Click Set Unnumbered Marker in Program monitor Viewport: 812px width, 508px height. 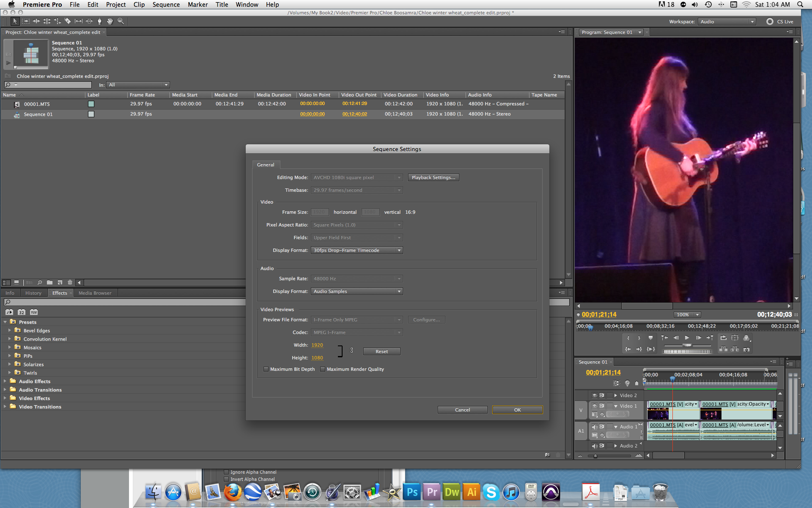tap(650, 338)
